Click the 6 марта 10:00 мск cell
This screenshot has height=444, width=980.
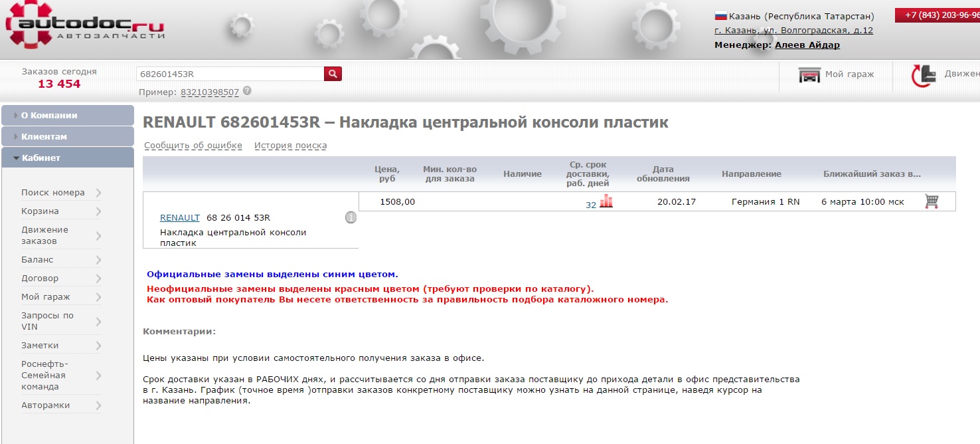coord(862,201)
